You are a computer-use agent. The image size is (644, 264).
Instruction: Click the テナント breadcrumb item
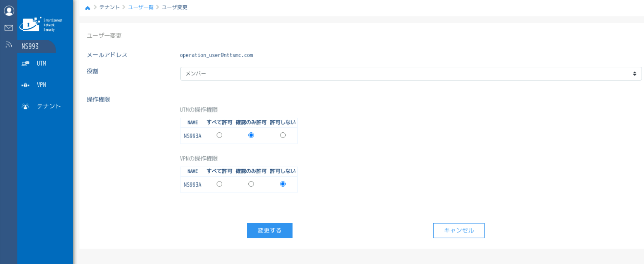tap(110, 8)
